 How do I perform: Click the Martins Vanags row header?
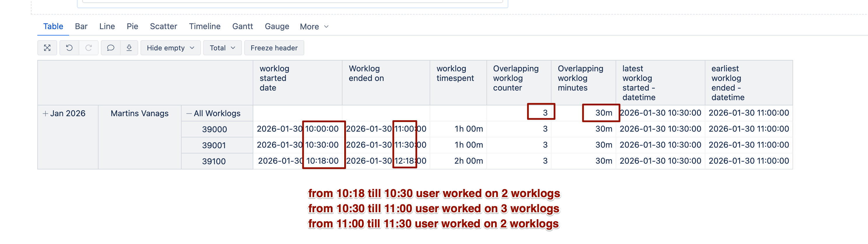click(x=140, y=114)
